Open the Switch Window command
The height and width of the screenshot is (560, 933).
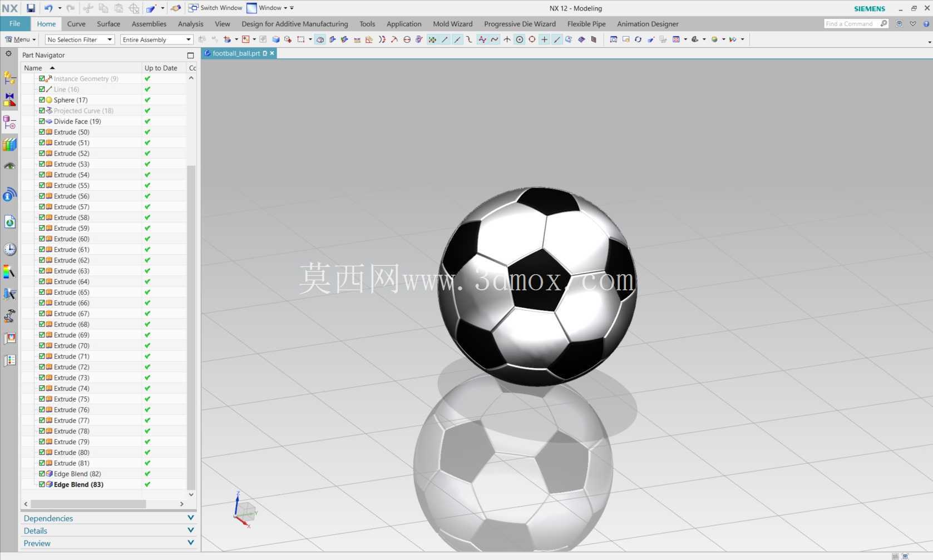click(215, 8)
